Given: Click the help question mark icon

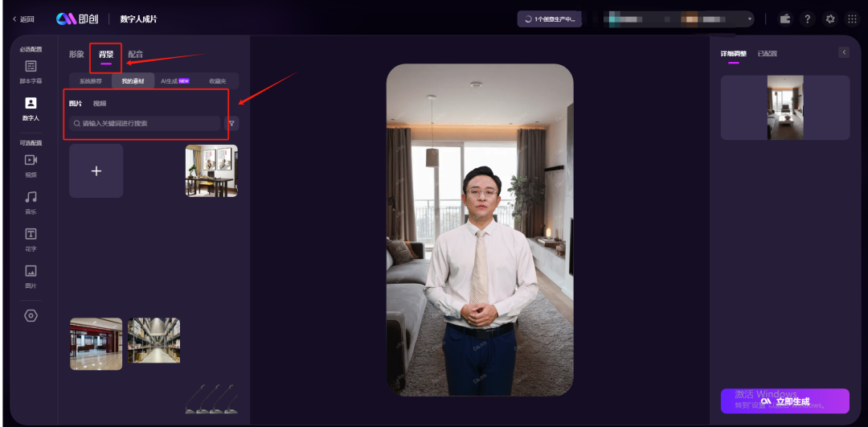Looking at the screenshot, I should (808, 18).
